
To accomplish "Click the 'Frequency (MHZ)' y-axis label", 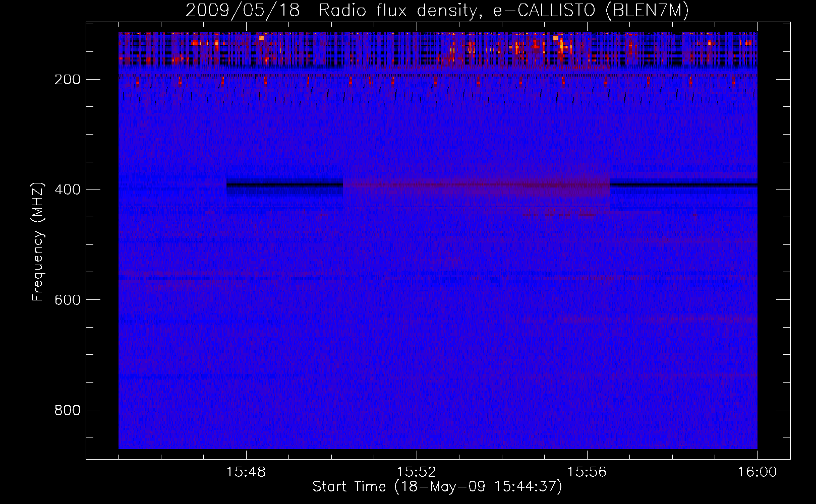I will coord(38,241).
